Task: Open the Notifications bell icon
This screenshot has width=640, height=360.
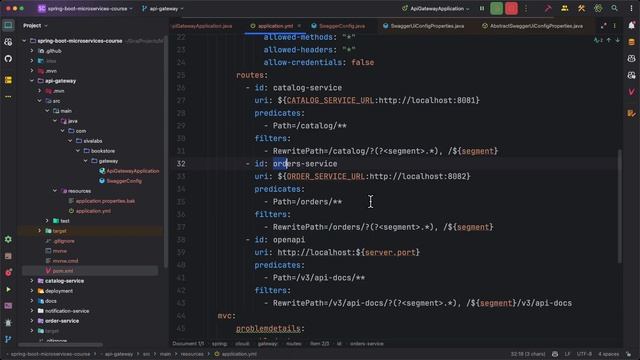Action: pos(631,25)
